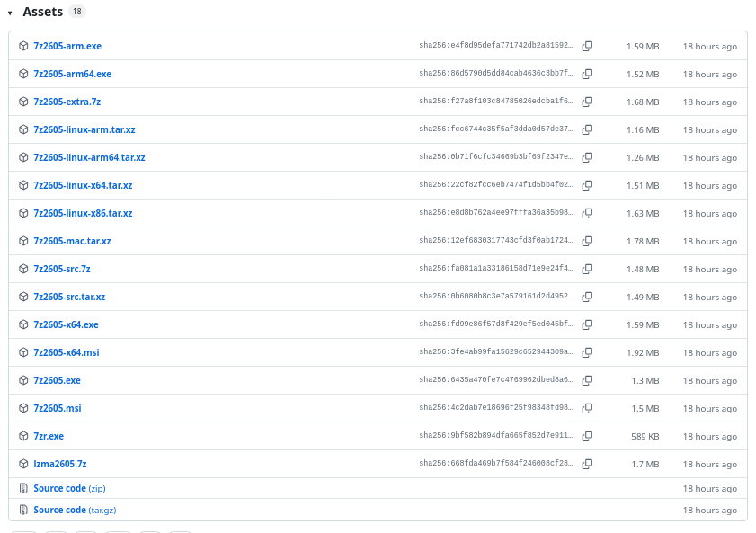Copy SHA256 hash for 7z2605.msi
Image resolution: width=756 pixels, height=533 pixels.
click(587, 409)
